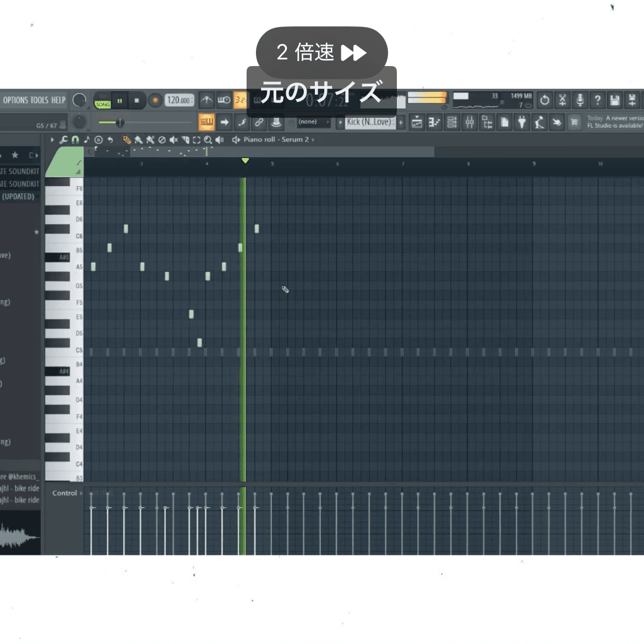Open the Mixer window icon
644x644 pixels.
pos(470,122)
